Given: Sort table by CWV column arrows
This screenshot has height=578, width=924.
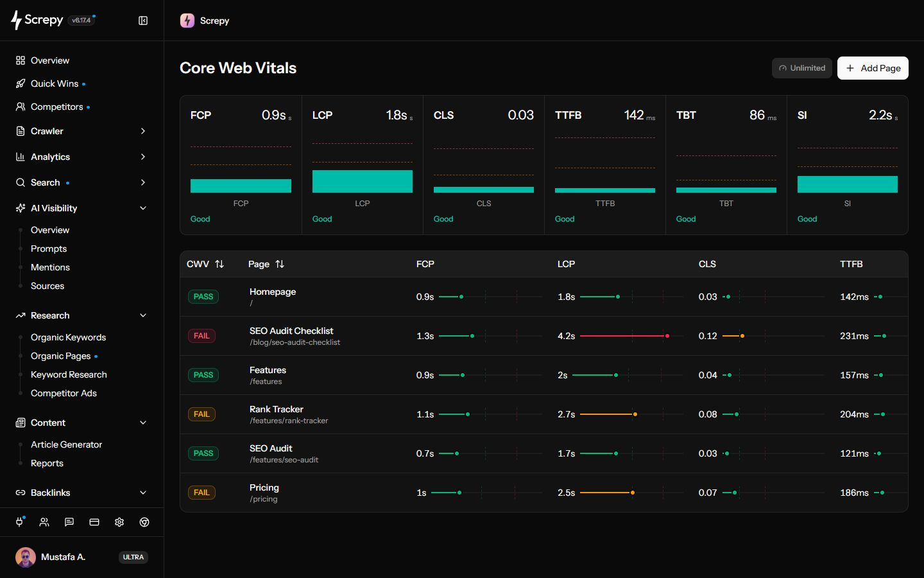Looking at the screenshot, I should (219, 264).
